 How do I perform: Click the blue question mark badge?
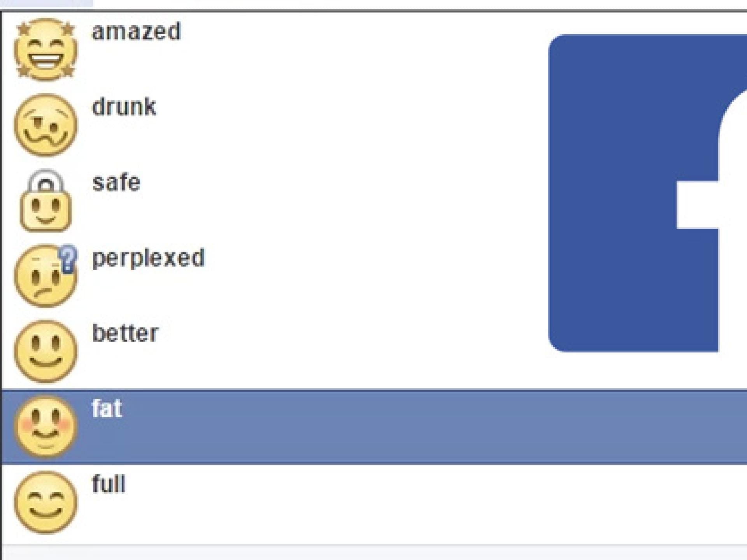(x=68, y=258)
